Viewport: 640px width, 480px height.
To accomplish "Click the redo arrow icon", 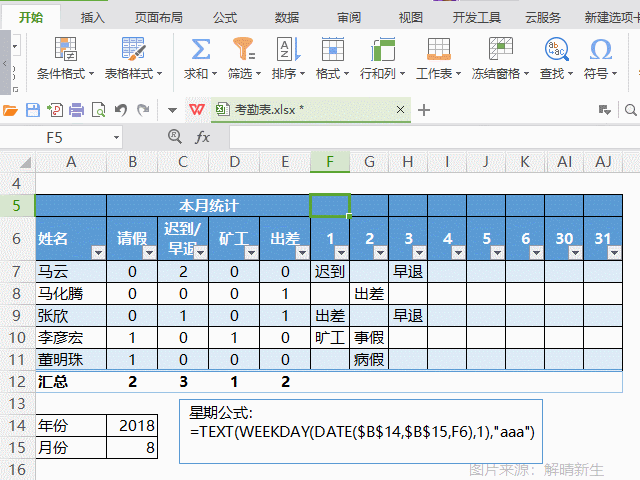I will pos(143,110).
